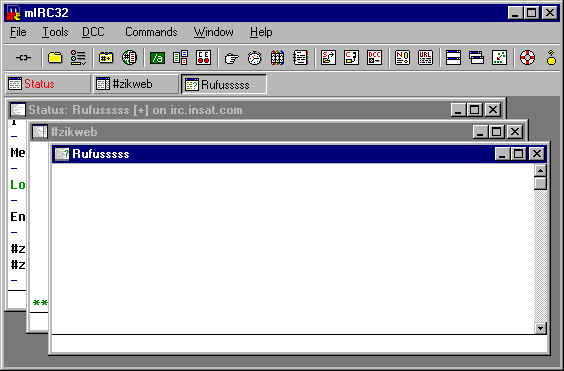564x371 pixels.
Task: Open the URL List icon
Action: click(x=425, y=58)
